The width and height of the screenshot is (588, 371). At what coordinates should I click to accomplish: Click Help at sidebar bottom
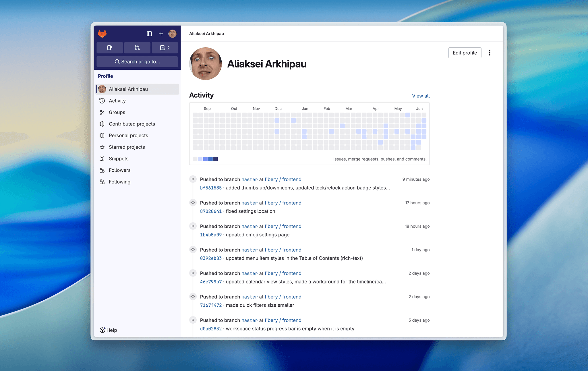click(109, 330)
